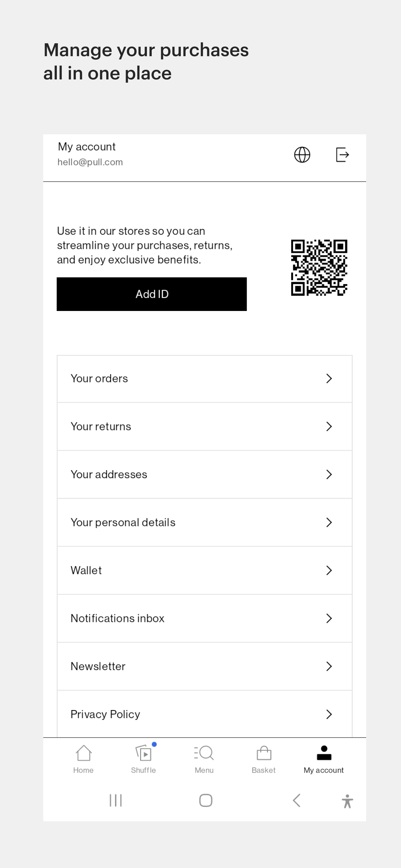Open the Shuffle tab
401x868 pixels.
coord(144,759)
